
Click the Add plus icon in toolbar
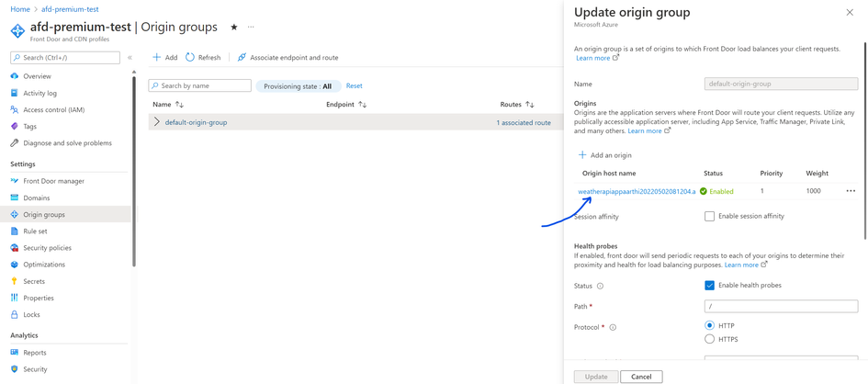(x=157, y=58)
